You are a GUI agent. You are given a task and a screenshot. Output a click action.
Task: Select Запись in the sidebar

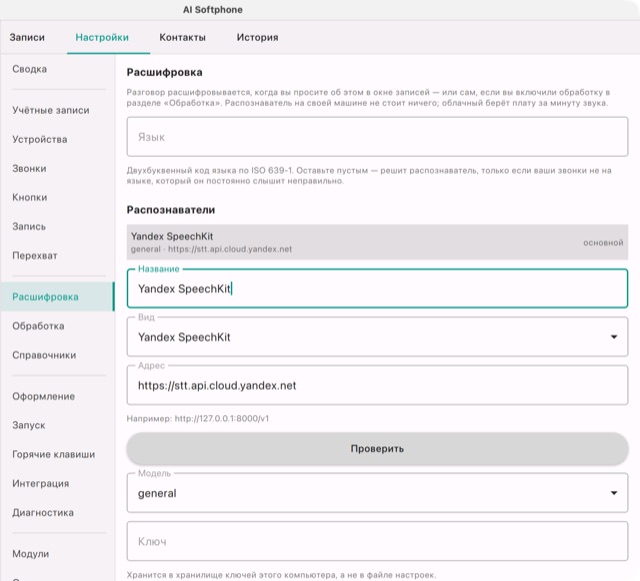57,227
